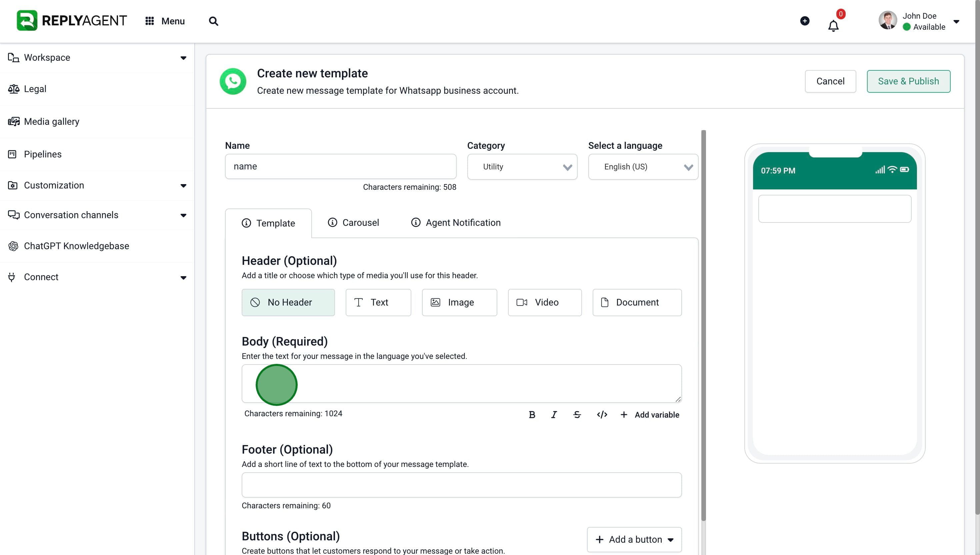Image resolution: width=980 pixels, height=555 pixels.
Task: Choose the Document header type
Action: [637, 302]
